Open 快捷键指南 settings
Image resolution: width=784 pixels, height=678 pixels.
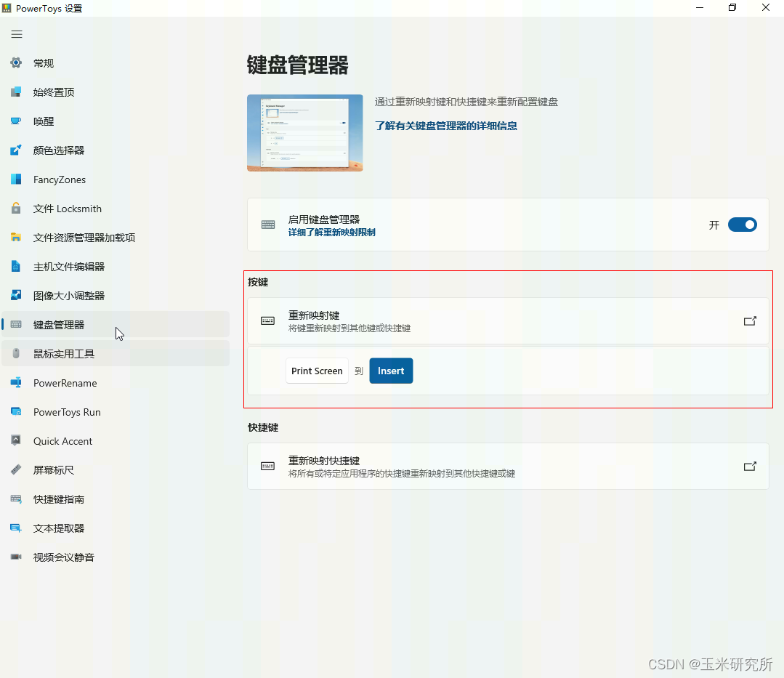116,499
